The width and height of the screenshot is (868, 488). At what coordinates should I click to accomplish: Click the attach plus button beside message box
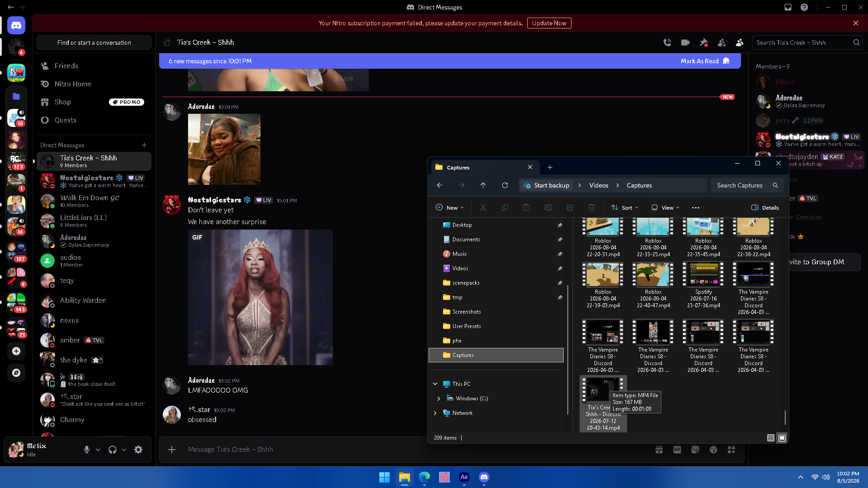click(172, 450)
